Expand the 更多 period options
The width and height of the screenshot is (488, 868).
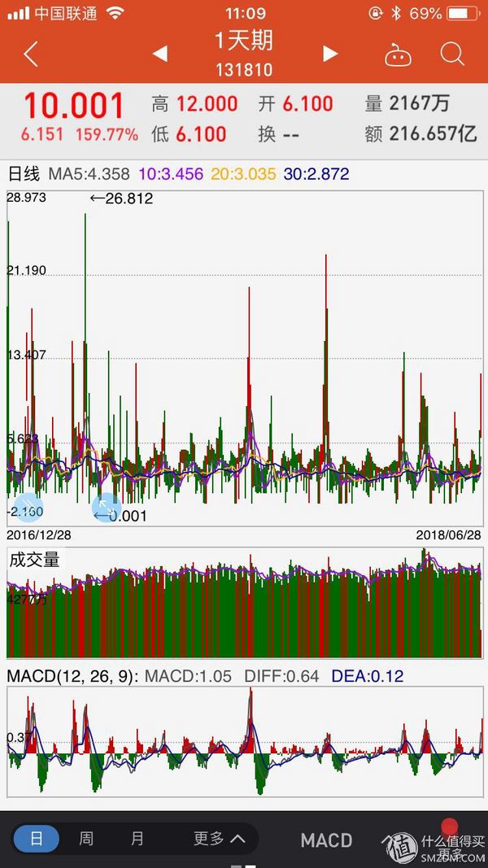tap(218, 839)
